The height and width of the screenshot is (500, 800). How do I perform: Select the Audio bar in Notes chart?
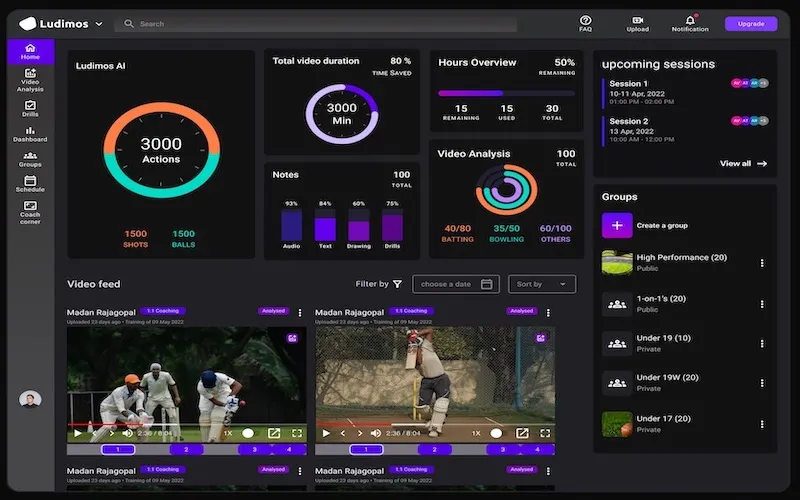291,225
